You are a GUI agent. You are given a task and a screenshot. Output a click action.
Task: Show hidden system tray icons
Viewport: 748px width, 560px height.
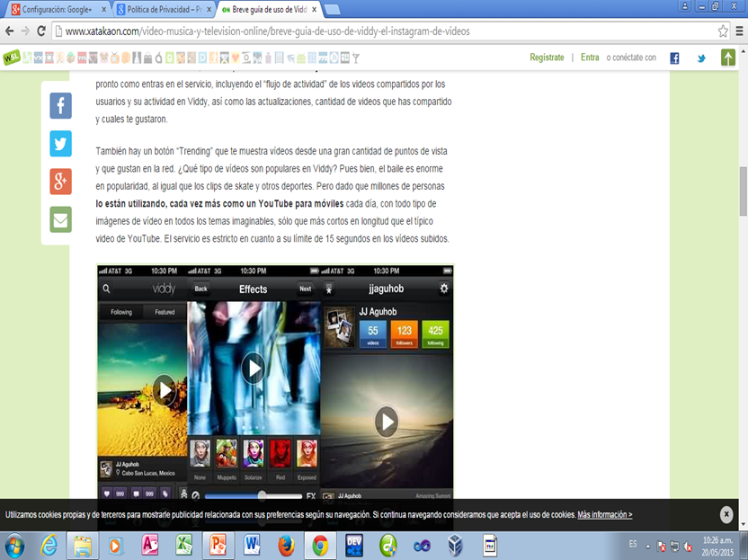[x=648, y=546]
